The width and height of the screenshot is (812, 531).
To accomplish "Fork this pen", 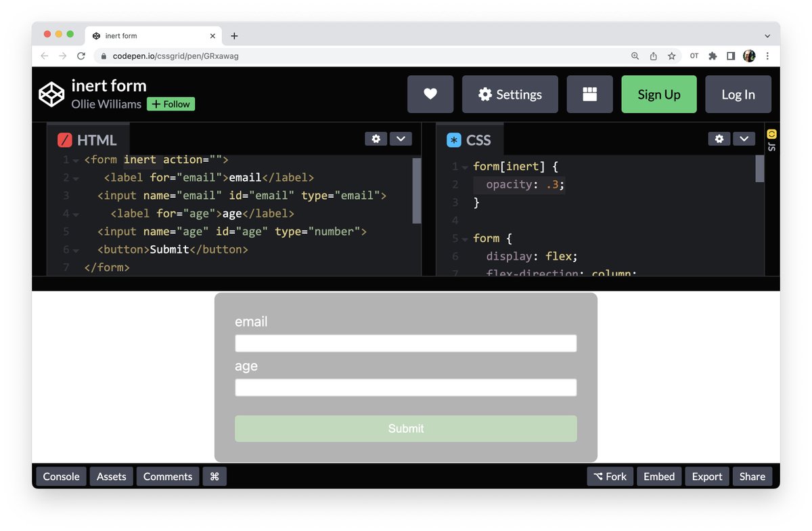I will pos(610,476).
